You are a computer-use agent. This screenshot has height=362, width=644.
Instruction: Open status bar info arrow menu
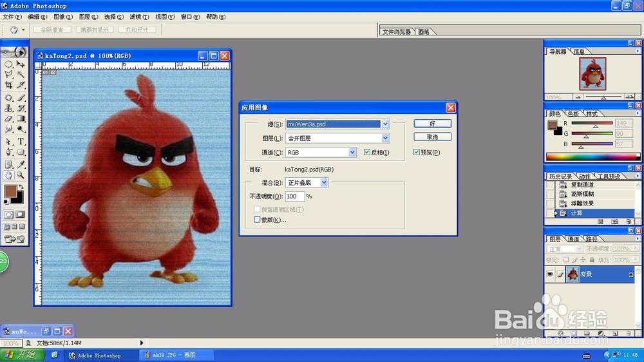pos(142,343)
